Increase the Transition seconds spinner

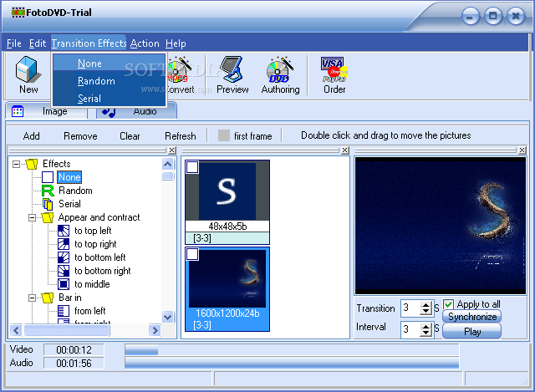point(425,305)
